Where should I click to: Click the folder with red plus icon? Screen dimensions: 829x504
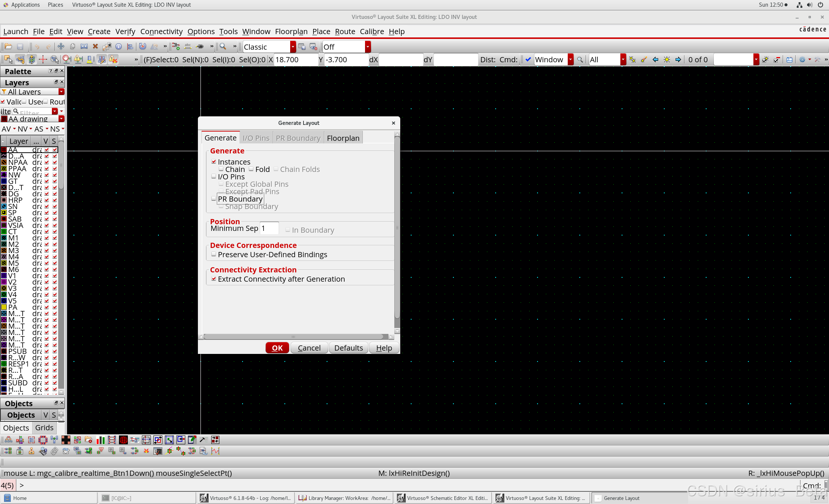click(x=89, y=440)
